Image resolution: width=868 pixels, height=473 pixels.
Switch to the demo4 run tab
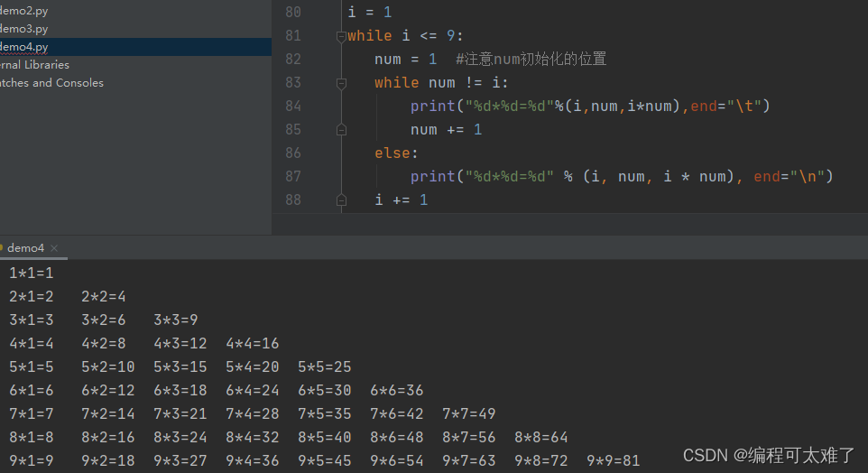(25, 248)
